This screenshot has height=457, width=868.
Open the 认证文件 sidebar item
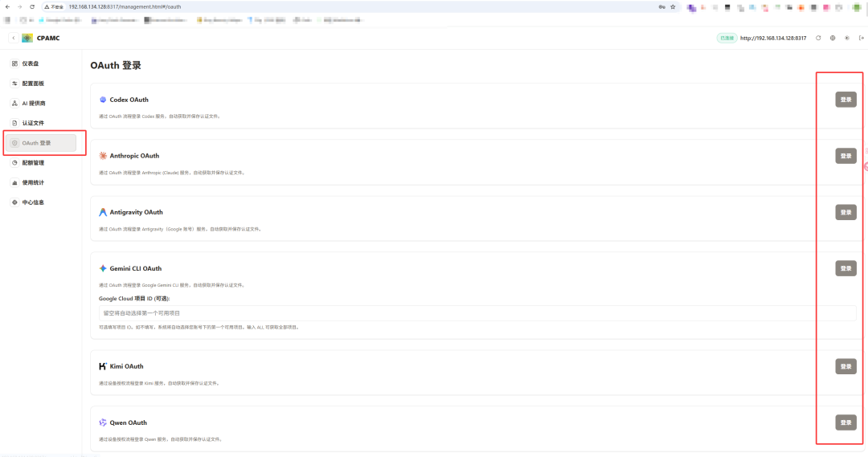click(40, 123)
